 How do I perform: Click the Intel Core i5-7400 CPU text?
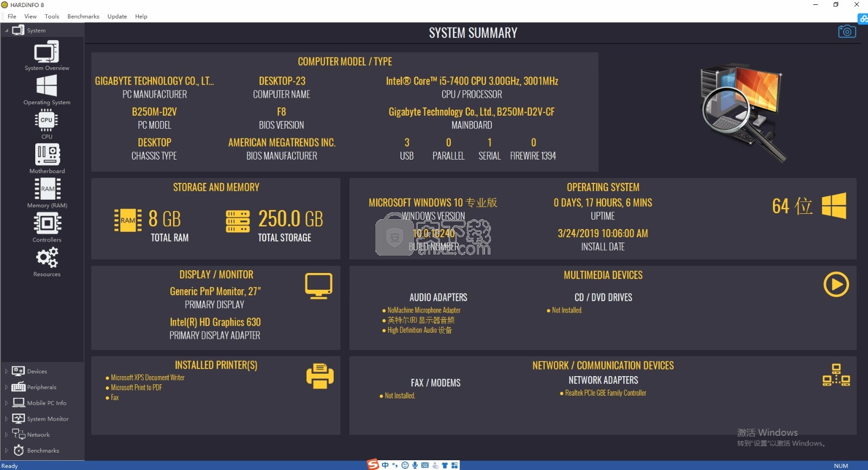472,81
